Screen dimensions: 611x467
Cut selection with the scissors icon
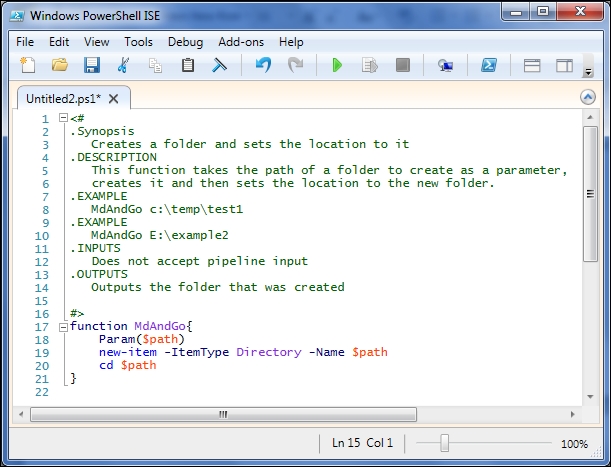pyautogui.click(x=123, y=65)
